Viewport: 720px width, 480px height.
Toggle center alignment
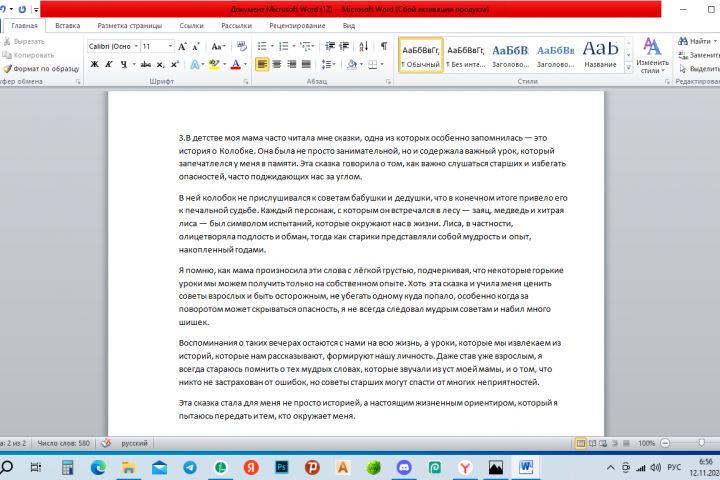[x=277, y=64]
